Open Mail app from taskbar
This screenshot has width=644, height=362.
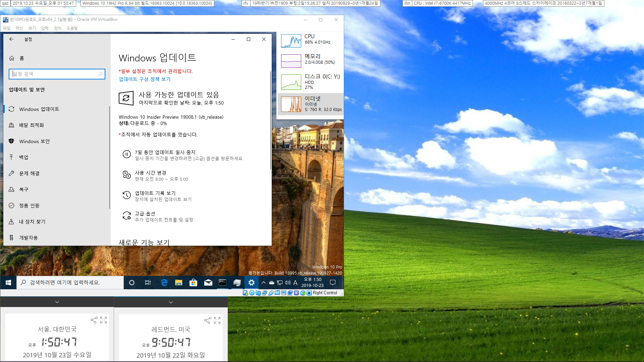point(208,283)
